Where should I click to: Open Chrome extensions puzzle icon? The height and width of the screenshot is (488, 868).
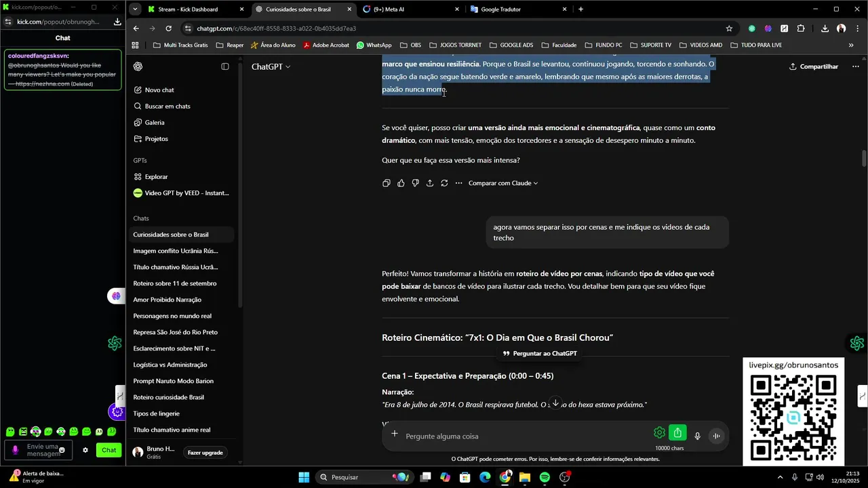(x=801, y=28)
